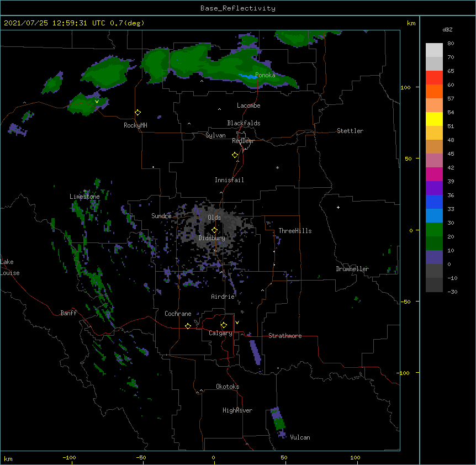The width and height of the screenshot is (476, 465).
Task: Click the blue 36 dBZ legend swatch
Action: (x=434, y=202)
